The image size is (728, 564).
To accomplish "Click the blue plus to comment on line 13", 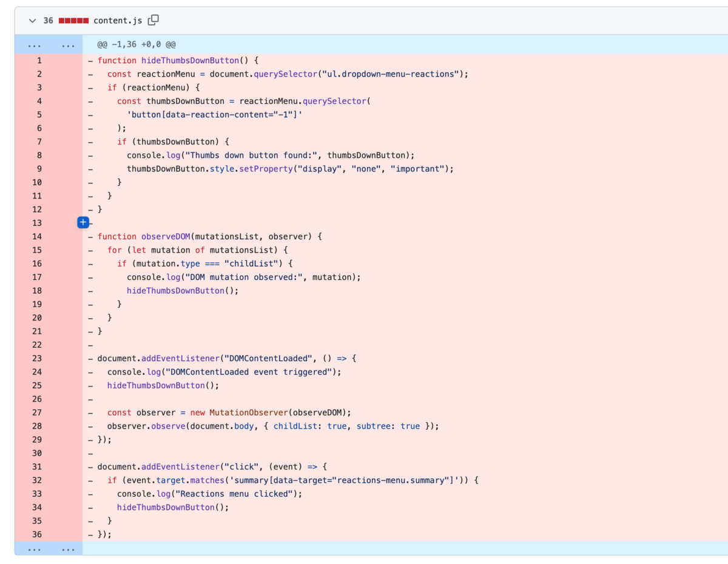I will tap(83, 222).
